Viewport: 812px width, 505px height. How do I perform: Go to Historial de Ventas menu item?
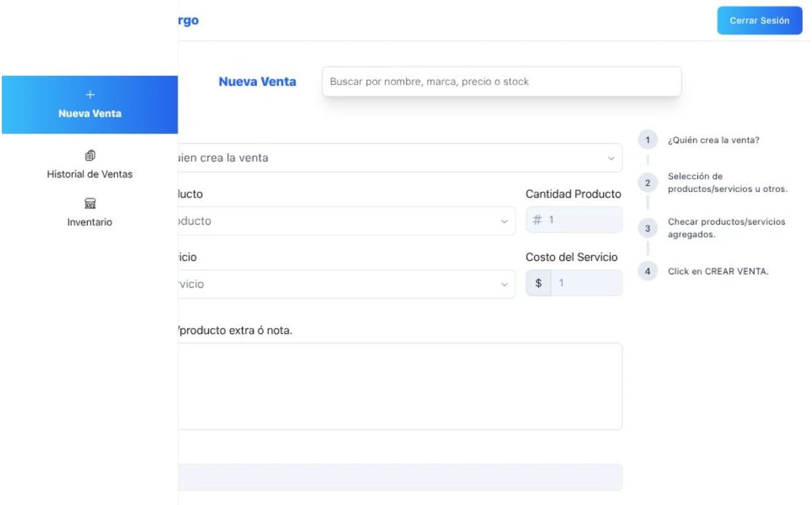point(90,165)
